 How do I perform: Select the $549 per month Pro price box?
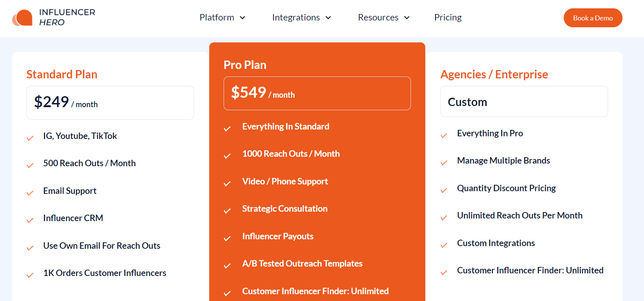[x=317, y=93]
